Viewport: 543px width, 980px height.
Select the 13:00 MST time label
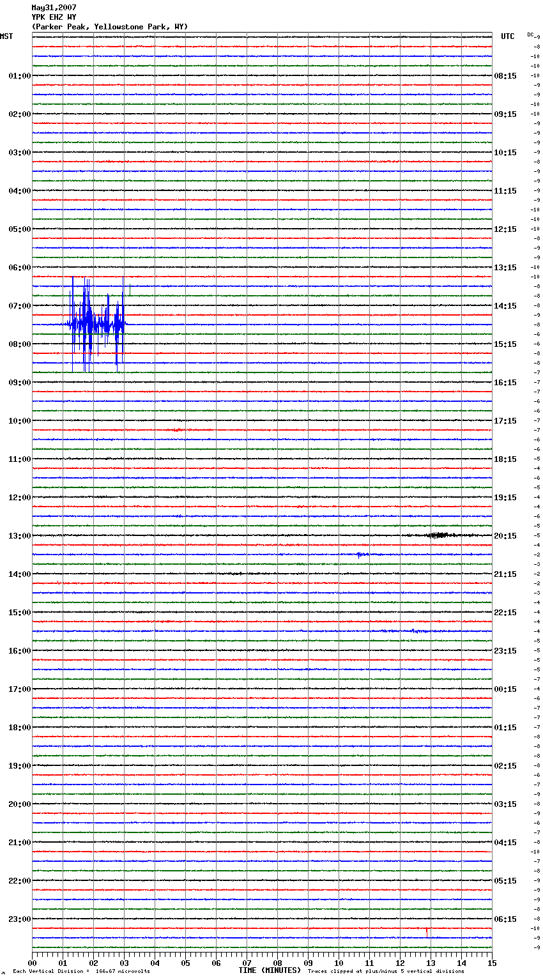click(x=20, y=536)
